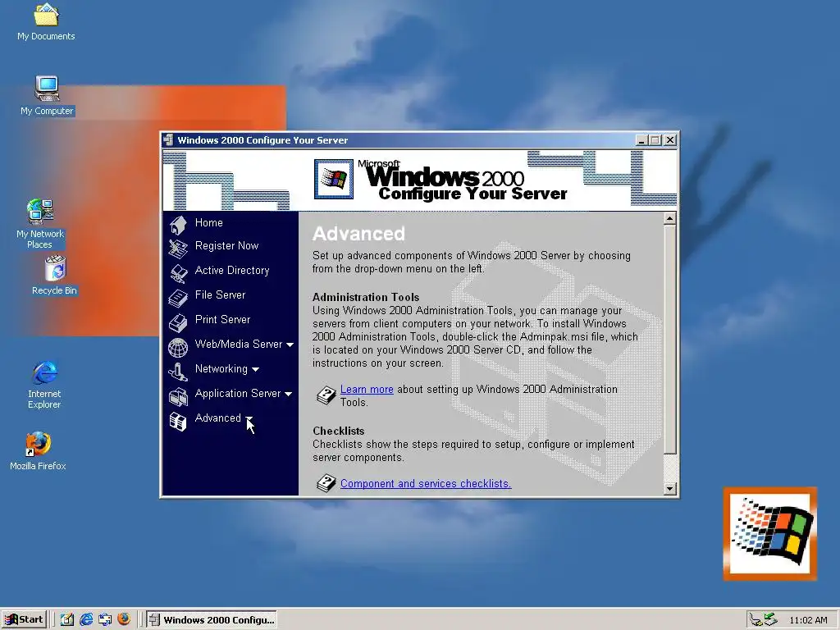
Task: Minimize the Configure Your Server window
Action: point(641,140)
